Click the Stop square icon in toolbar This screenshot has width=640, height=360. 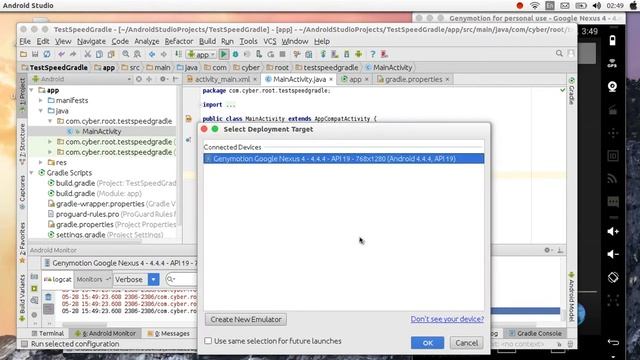click(x=282, y=54)
